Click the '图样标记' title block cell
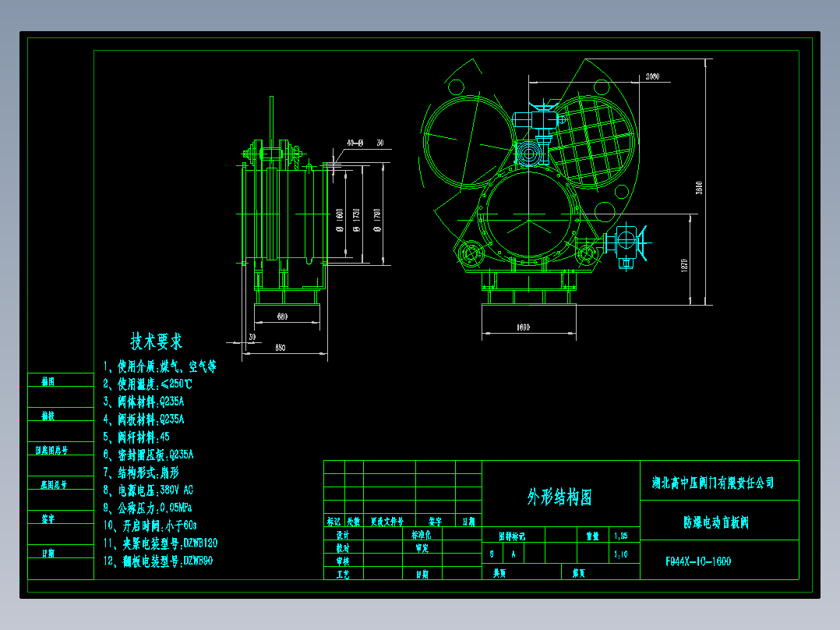Screen dimensions: 840x630 [x=512, y=536]
